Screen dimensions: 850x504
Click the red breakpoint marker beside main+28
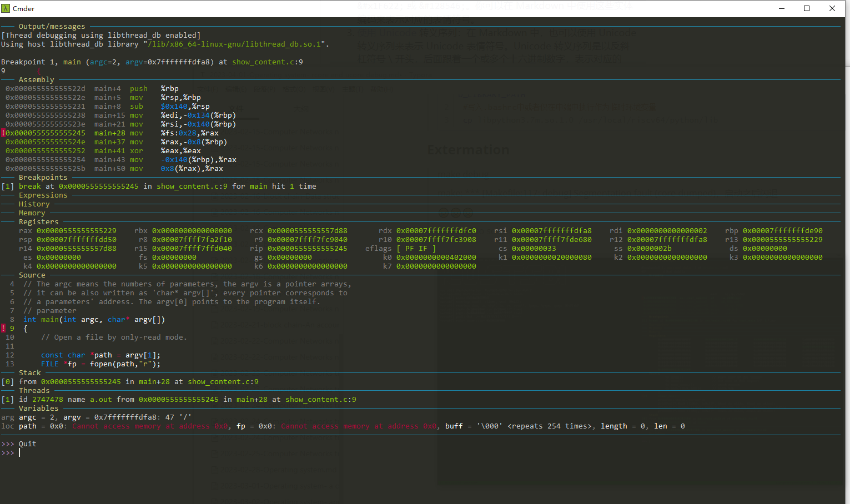(3, 133)
